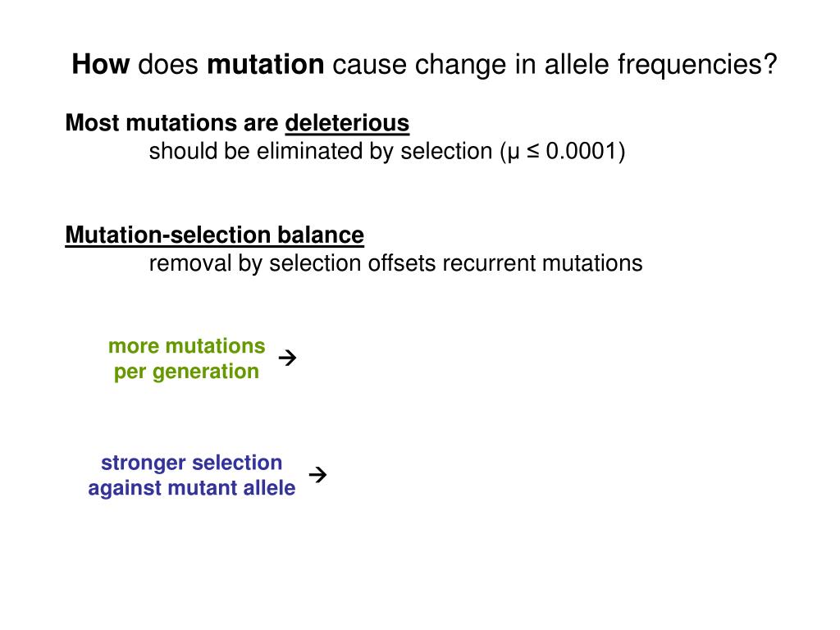
Task: Click the arrow after 'stronger selection against mutant allele'
Action: (x=317, y=474)
